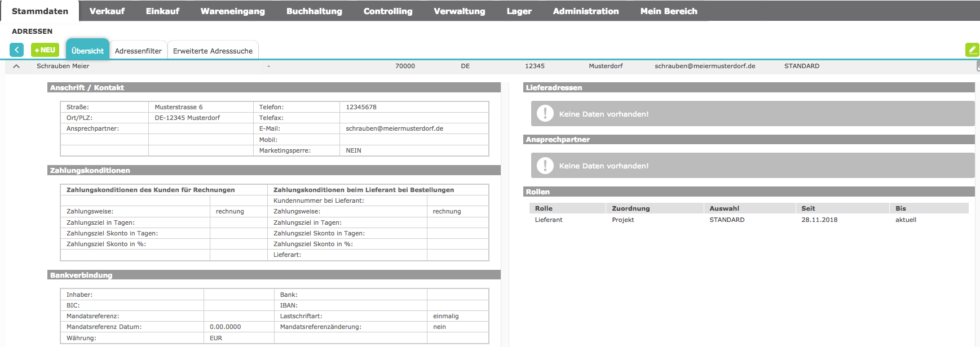Switch to the Adressenfilter tab

[x=138, y=51]
